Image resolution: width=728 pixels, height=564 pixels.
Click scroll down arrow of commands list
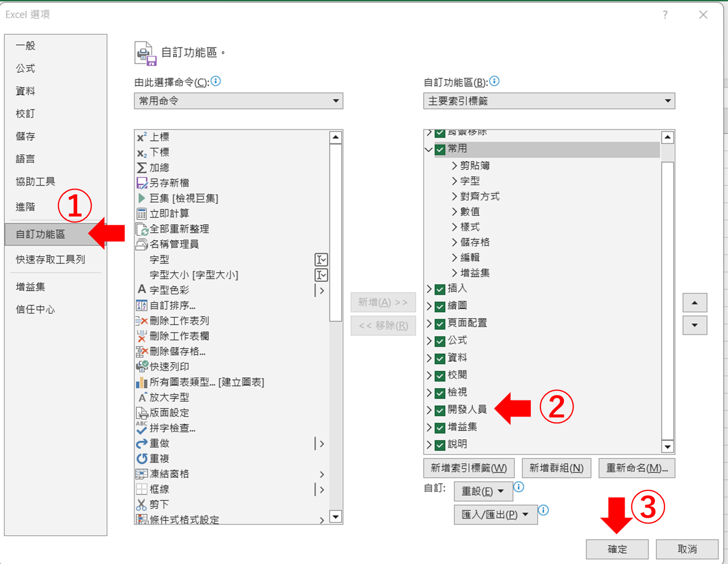[335, 517]
